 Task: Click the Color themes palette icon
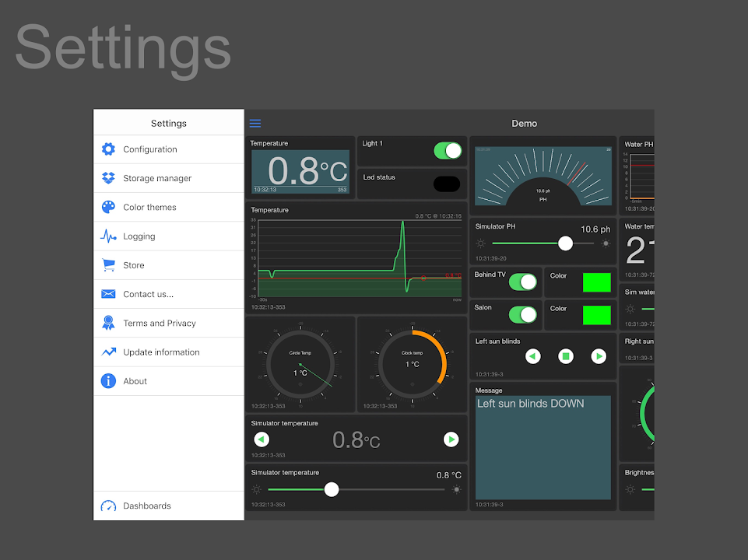coord(108,207)
